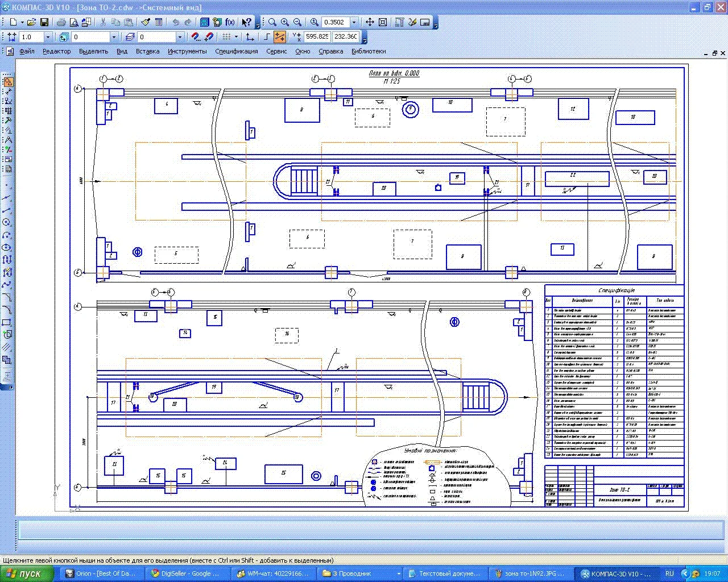Switch to Текстовый документ taskbar button

pos(447,573)
